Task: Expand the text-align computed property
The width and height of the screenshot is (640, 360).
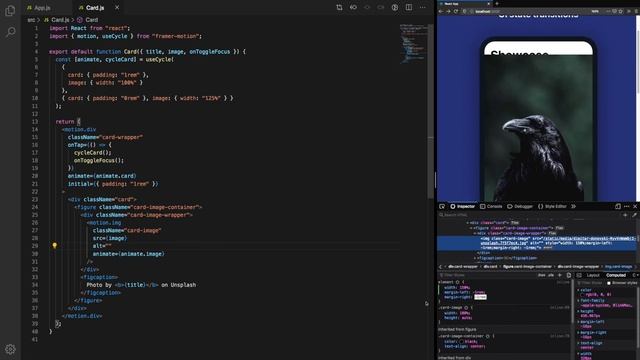Action: (x=578, y=343)
